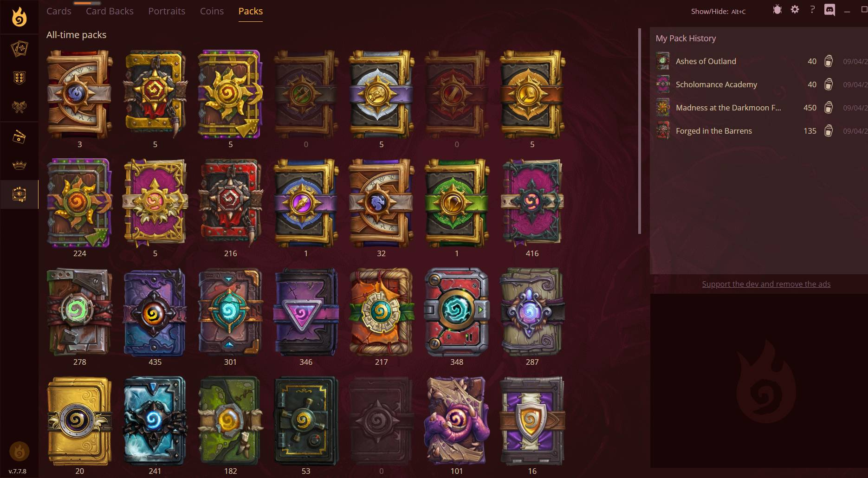Click the jar icon beside Forged in the Barrens
Image resolution: width=868 pixels, height=478 pixels.
[828, 131]
